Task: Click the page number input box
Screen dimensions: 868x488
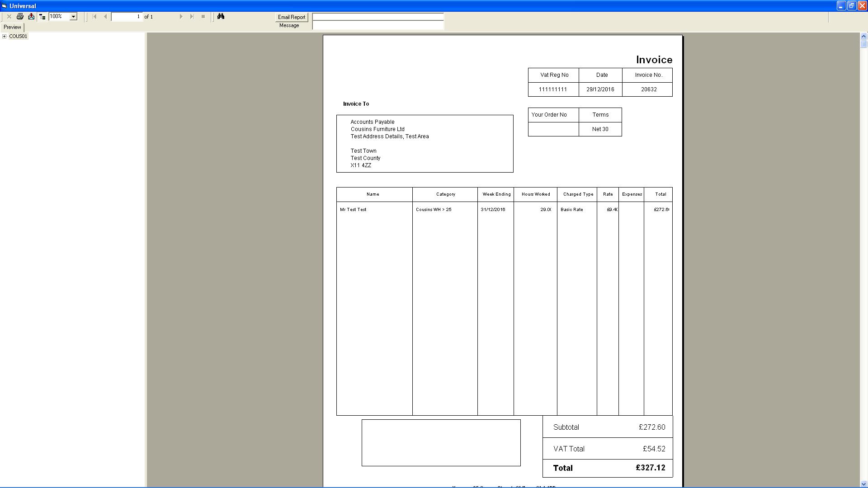Action: [127, 17]
